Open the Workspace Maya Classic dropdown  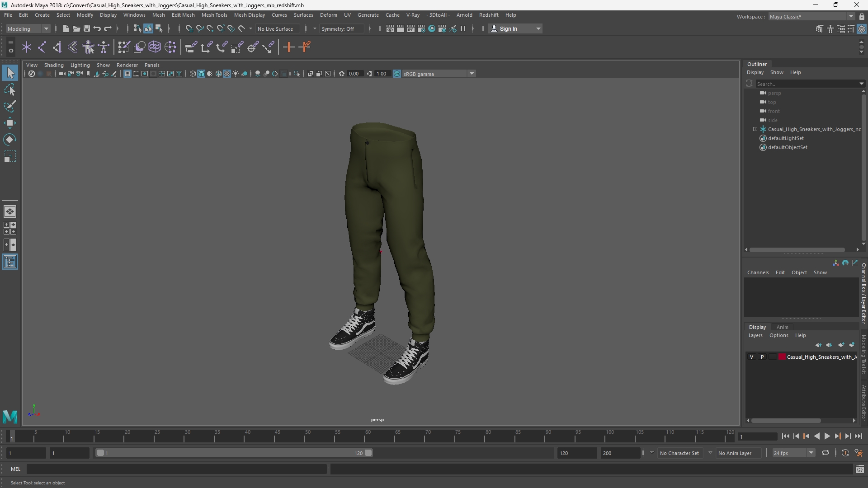811,16
